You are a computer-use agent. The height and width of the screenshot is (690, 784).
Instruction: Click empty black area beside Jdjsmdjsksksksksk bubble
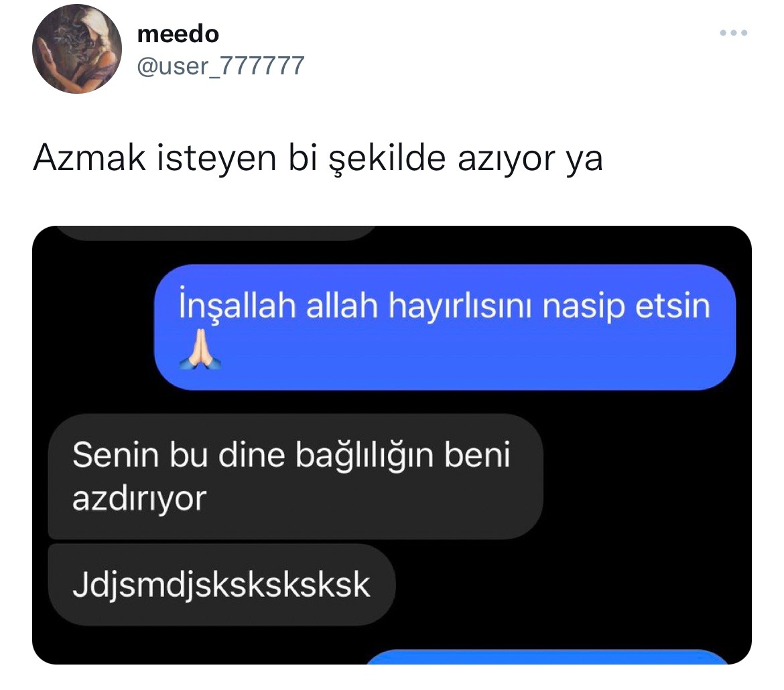tap(570, 585)
